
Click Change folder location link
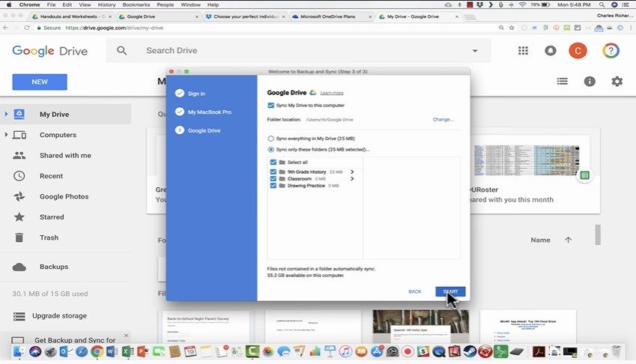click(443, 120)
